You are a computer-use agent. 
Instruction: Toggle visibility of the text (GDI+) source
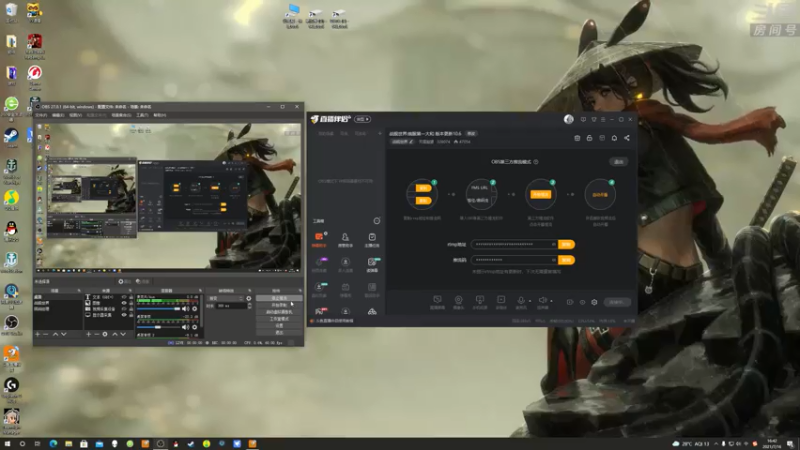point(123,297)
